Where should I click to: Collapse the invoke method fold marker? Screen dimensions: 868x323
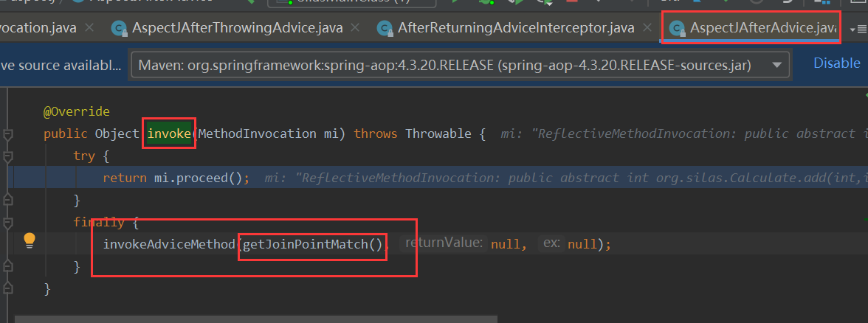click(x=7, y=134)
